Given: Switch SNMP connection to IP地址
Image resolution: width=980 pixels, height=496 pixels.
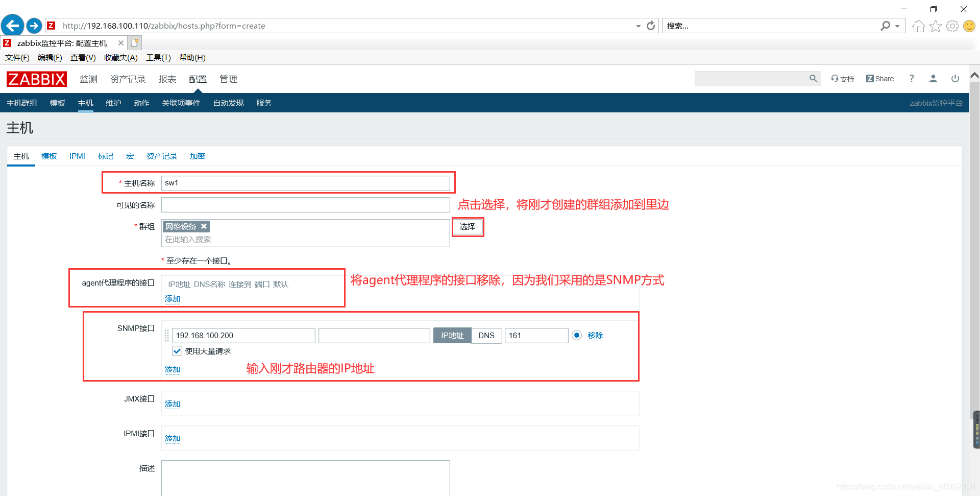Looking at the screenshot, I should pos(452,336).
